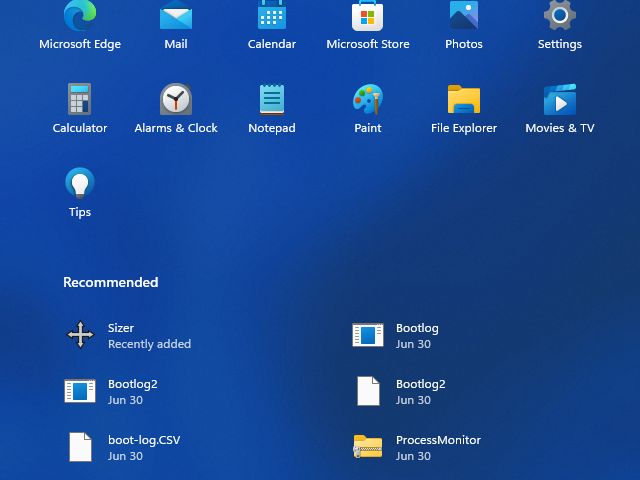Open Alarms & Clock icon
This screenshot has height=480, width=640.
[176, 99]
